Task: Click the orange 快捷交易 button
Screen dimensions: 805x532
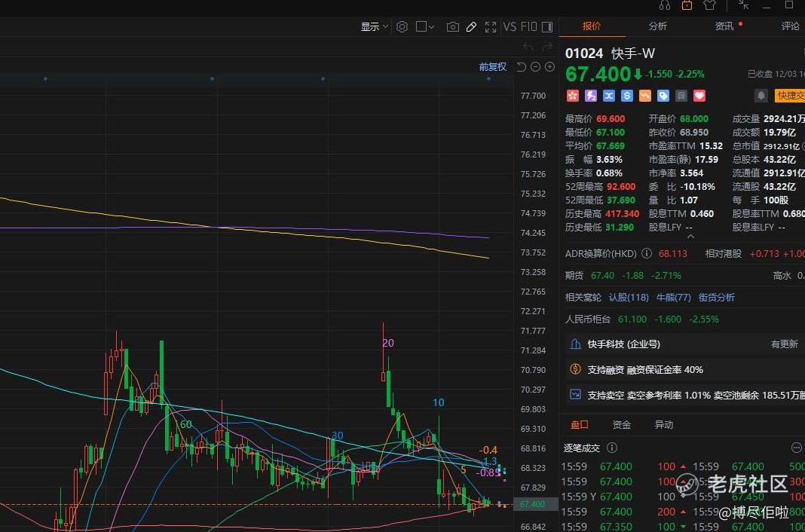Action: click(790, 96)
